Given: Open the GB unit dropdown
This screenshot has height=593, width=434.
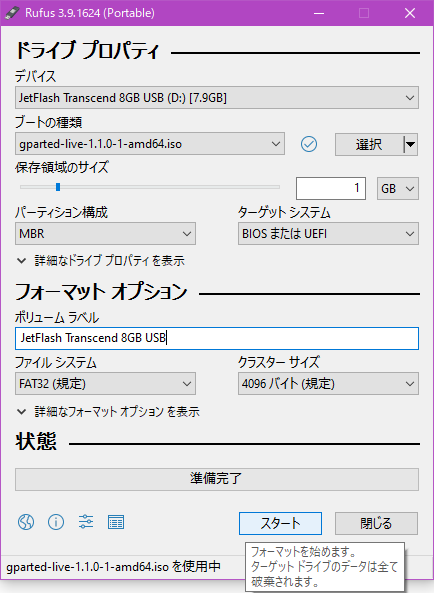Looking at the screenshot, I should pyautogui.click(x=398, y=188).
